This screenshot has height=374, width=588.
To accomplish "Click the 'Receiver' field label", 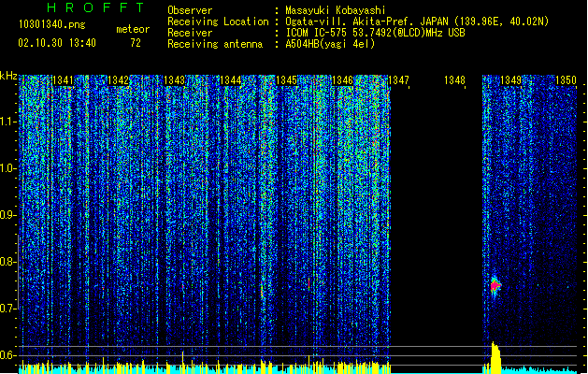I will pos(190,33).
